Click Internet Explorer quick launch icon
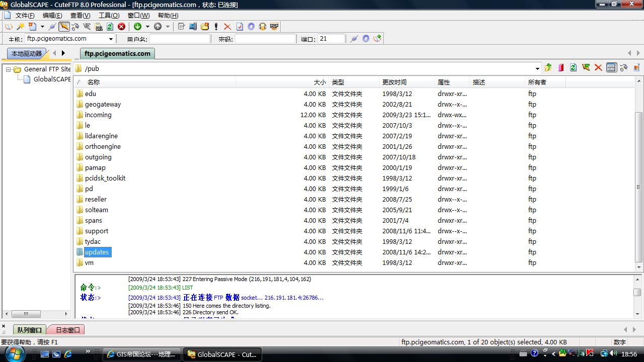This screenshot has height=362, width=644. pos(68,354)
